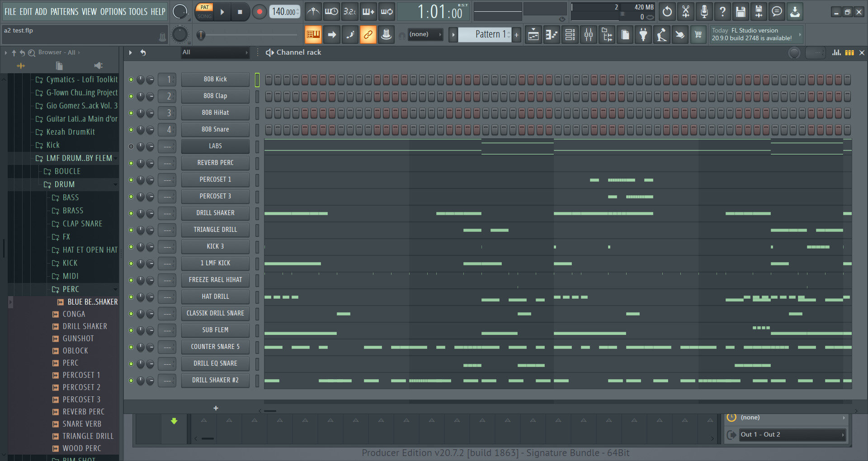Mute the SUB FLEM channel LED
The width and height of the screenshot is (868, 461).
point(131,330)
